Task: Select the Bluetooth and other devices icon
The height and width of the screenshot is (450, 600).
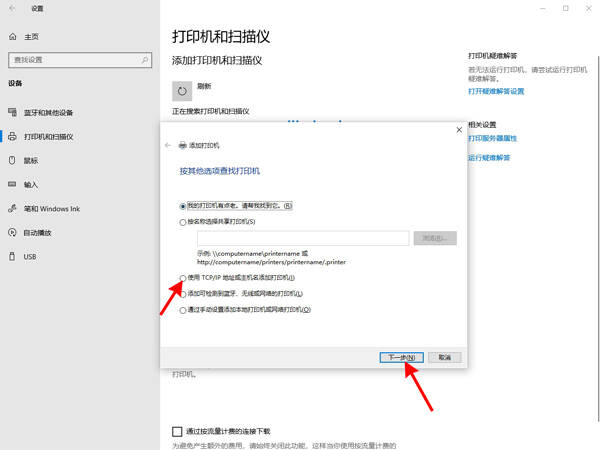Action: (x=13, y=112)
